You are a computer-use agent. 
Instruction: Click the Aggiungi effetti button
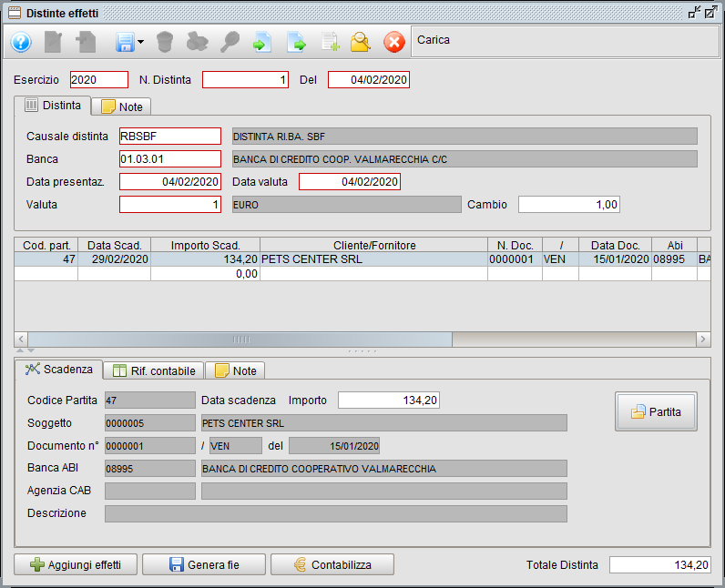coord(76,564)
